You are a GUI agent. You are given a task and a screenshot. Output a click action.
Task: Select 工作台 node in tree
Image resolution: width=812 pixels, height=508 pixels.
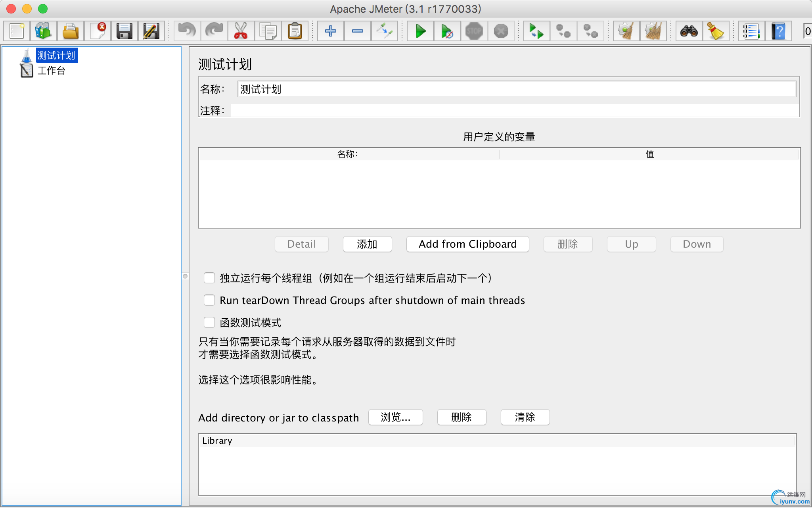pyautogui.click(x=51, y=71)
